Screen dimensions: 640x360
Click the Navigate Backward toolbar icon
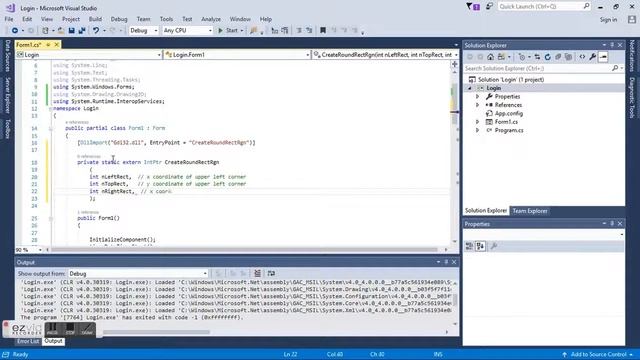(x=15, y=31)
